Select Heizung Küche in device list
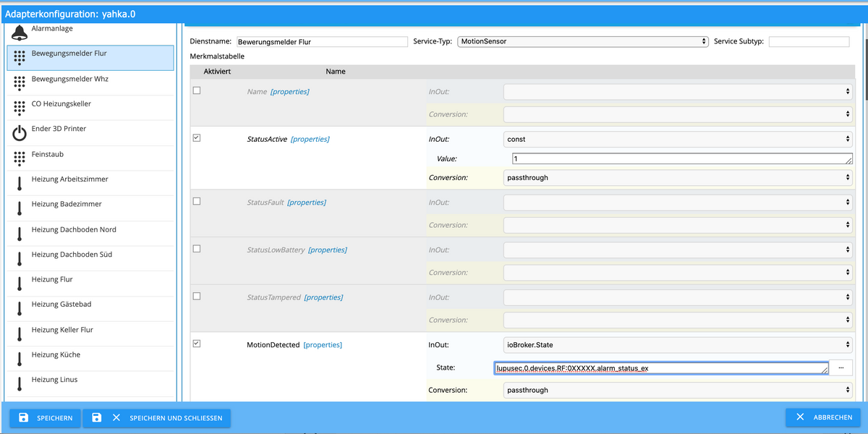 pos(90,359)
